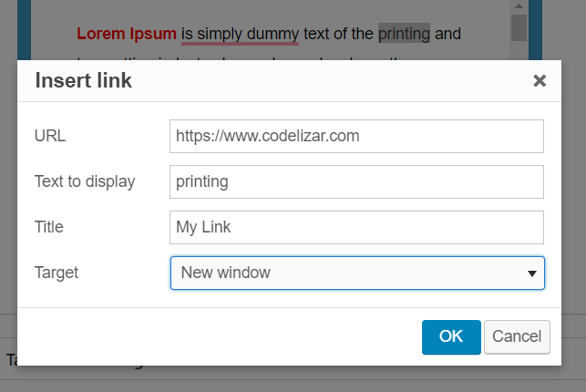Click the Title field containing My Link
This screenshot has width=586, height=392.
356,227
